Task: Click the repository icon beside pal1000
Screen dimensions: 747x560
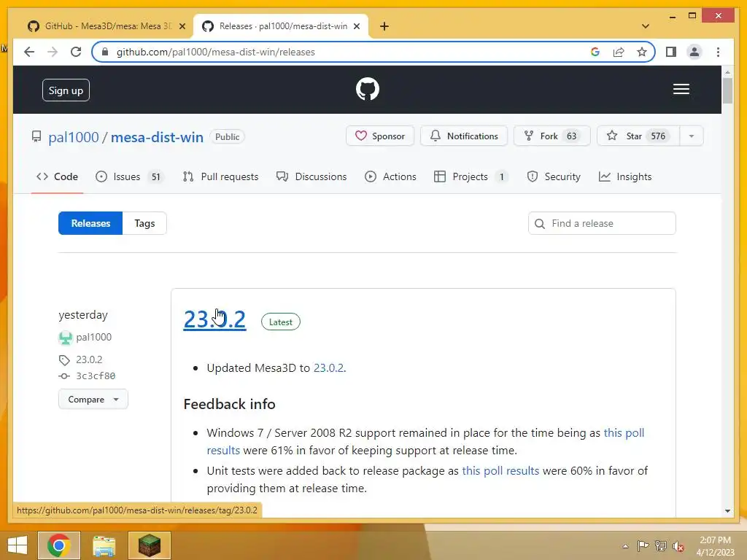Action: (x=36, y=137)
